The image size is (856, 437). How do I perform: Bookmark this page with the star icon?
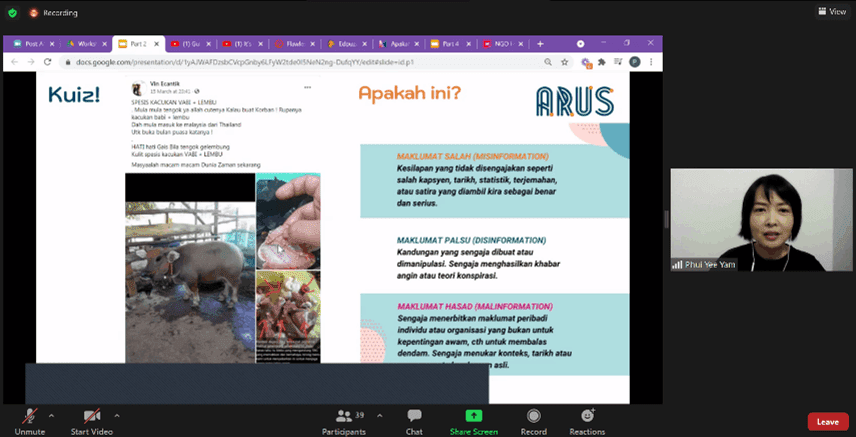click(564, 62)
